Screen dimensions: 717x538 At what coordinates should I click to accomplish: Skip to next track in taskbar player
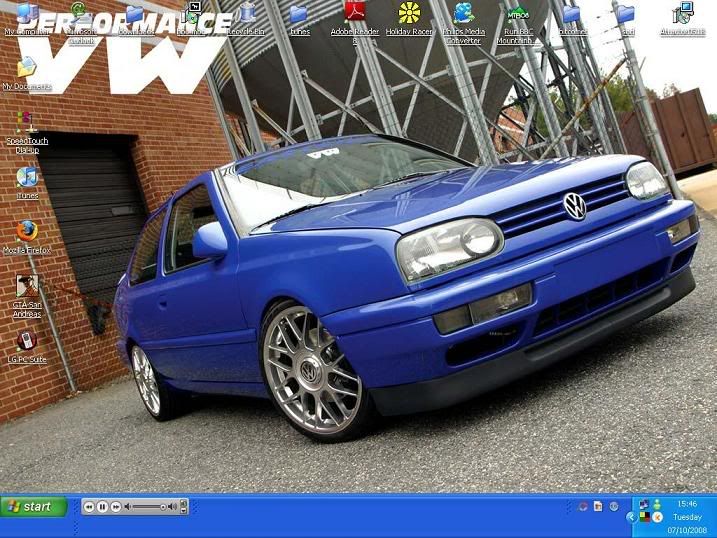click(x=115, y=507)
